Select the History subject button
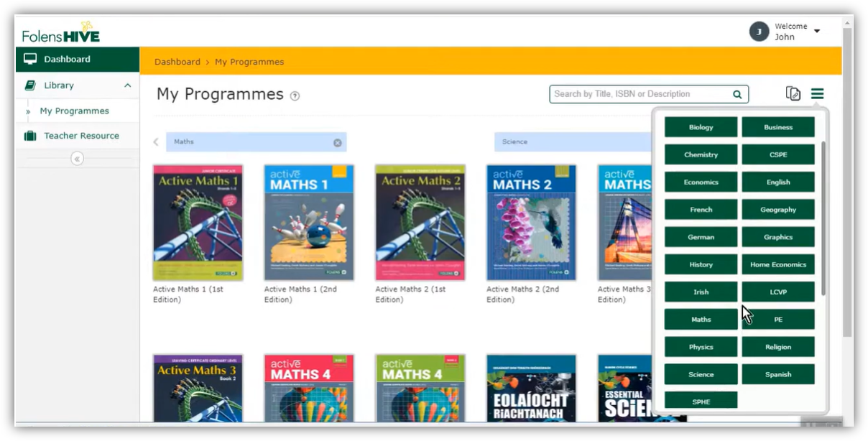Screen dimensions: 868x441 coord(701,264)
